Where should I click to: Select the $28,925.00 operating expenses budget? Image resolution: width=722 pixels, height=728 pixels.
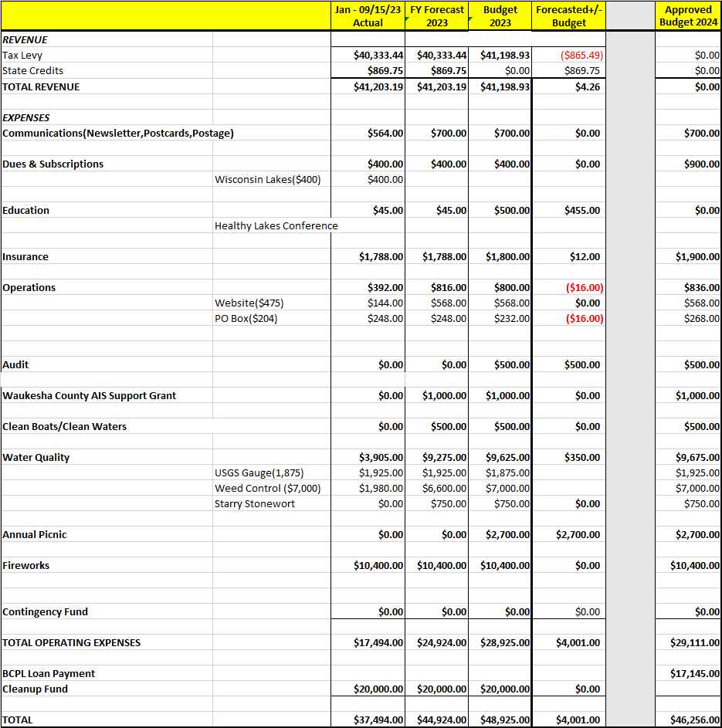(x=505, y=642)
